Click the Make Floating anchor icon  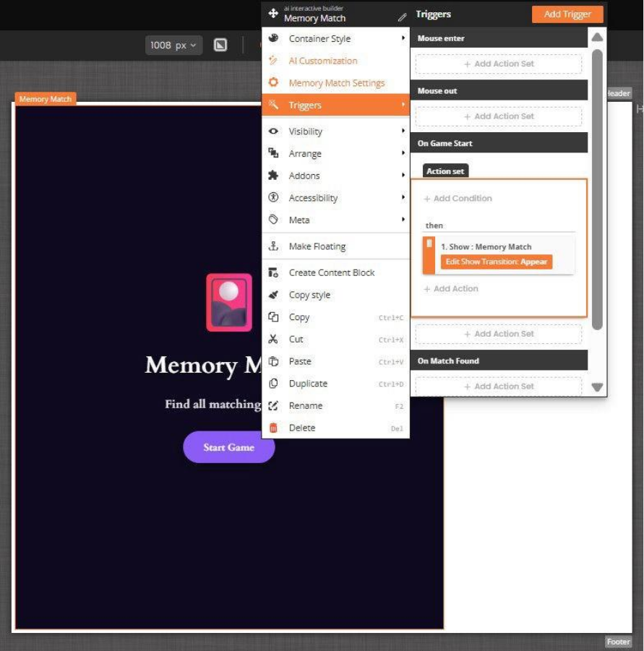[273, 246]
